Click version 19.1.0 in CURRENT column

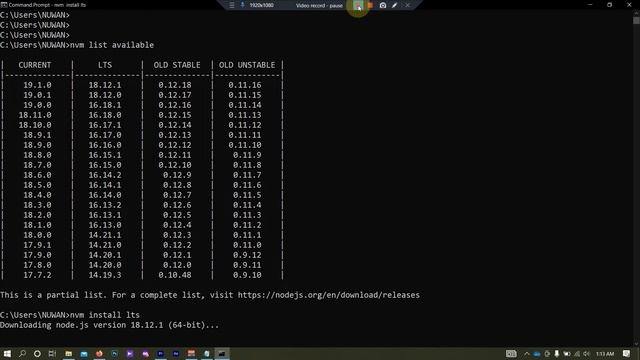(x=37, y=85)
